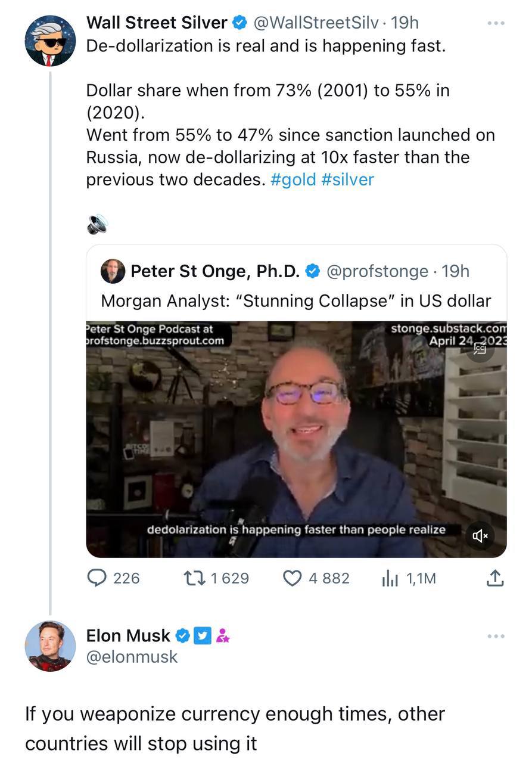Open the #gold hashtag

click(x=293, y=180)
